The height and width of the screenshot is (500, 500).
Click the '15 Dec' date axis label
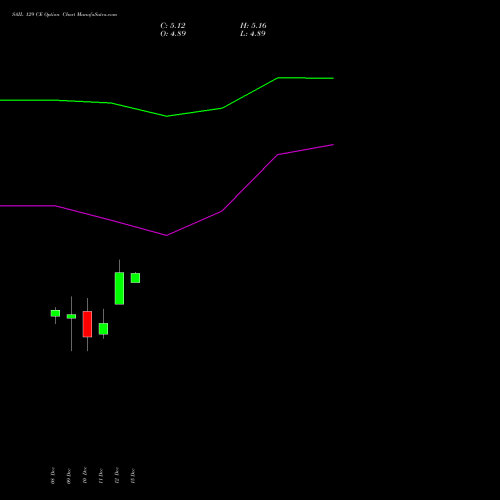pos(133,476)
